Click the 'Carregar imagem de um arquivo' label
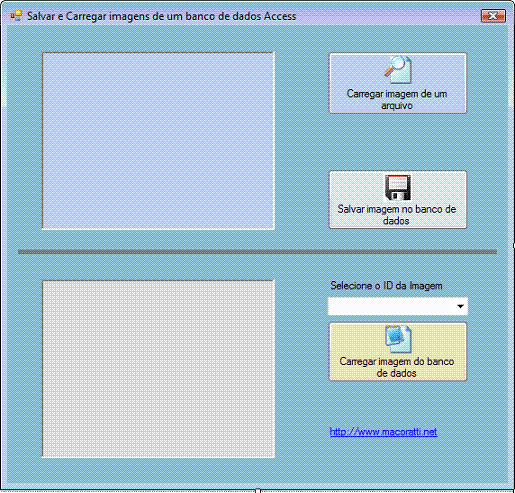515x493 pixels. [x=397, y=100]
